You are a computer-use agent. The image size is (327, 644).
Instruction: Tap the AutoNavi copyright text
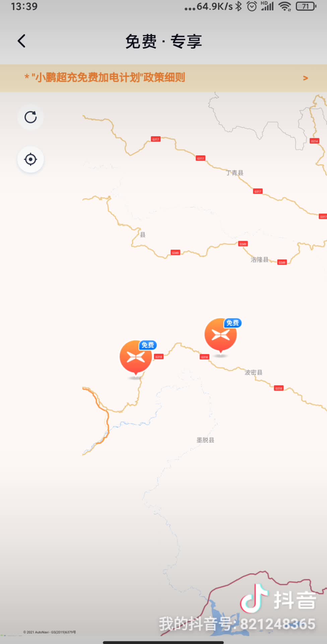click(50, 632)
